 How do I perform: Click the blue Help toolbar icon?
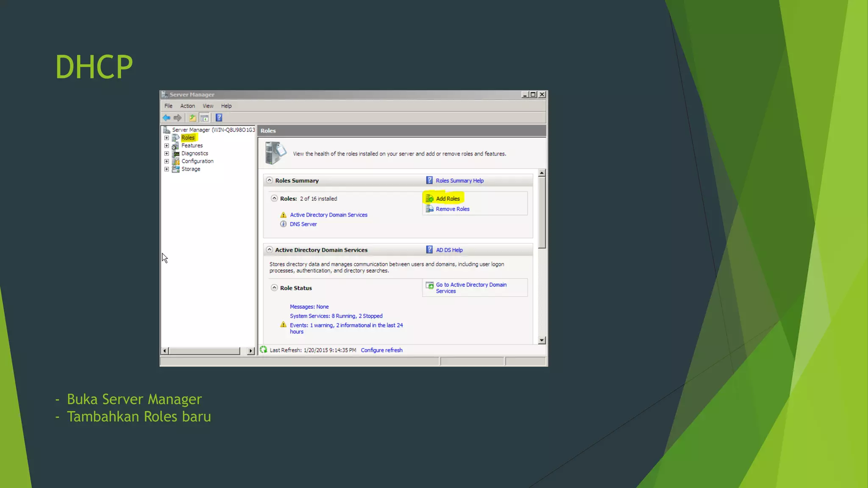pos(219,118)
